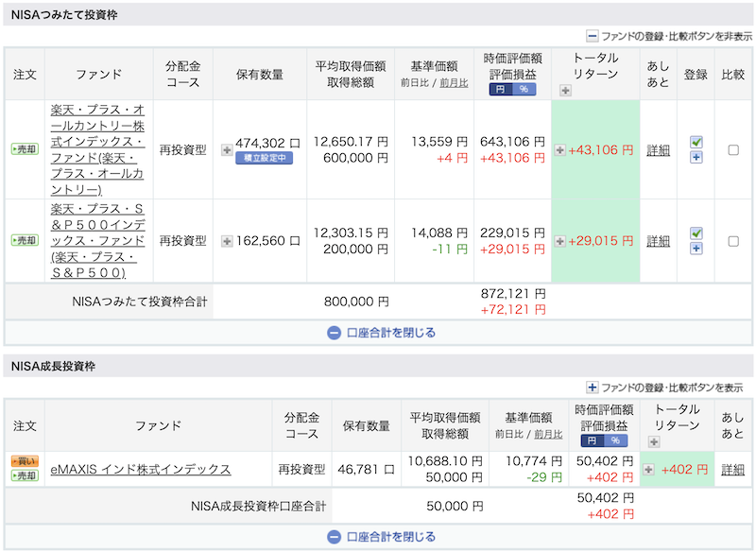
Task: Click 売却 button for 楽天・プラス・オールカントリー row
Action: [x=25, y=149]
